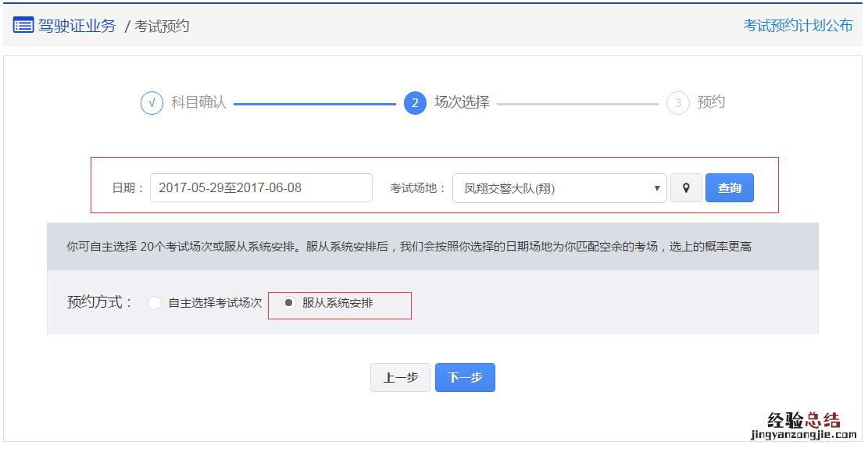Click the 驾驶证业务 header text
868x449 pixels.
tap(77, 26)
